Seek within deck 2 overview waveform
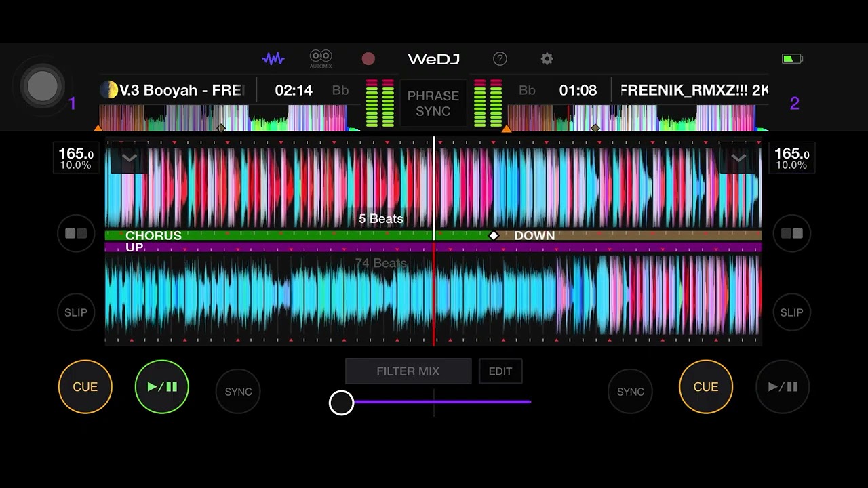This screenshot has height=488, width=868. (x=637, y=118)
